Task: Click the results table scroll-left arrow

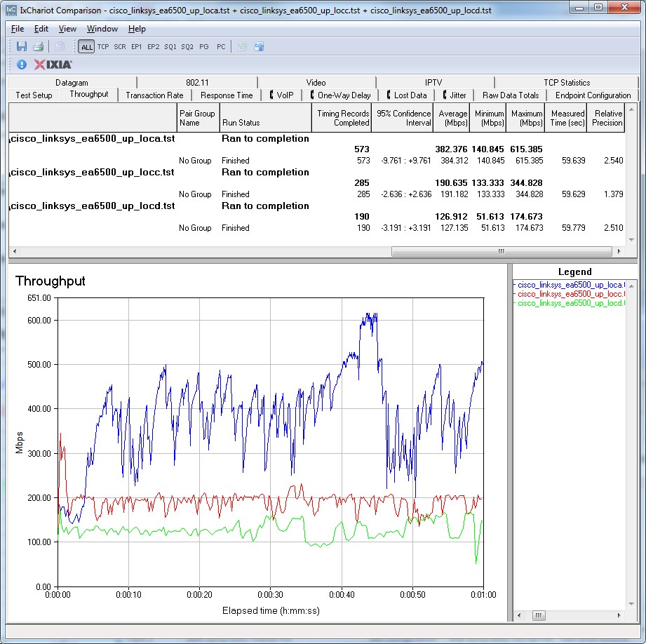Action: 15,251
